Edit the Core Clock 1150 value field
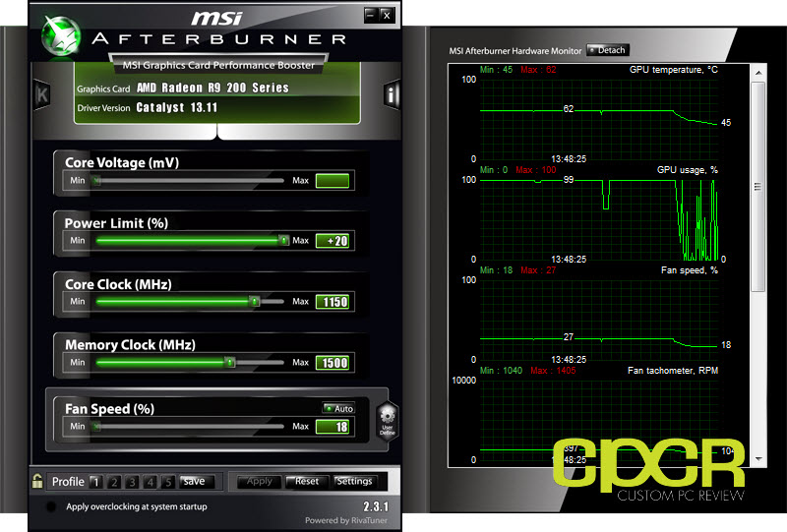The height and width of the screenshot is (532, 787). [333, 302]
